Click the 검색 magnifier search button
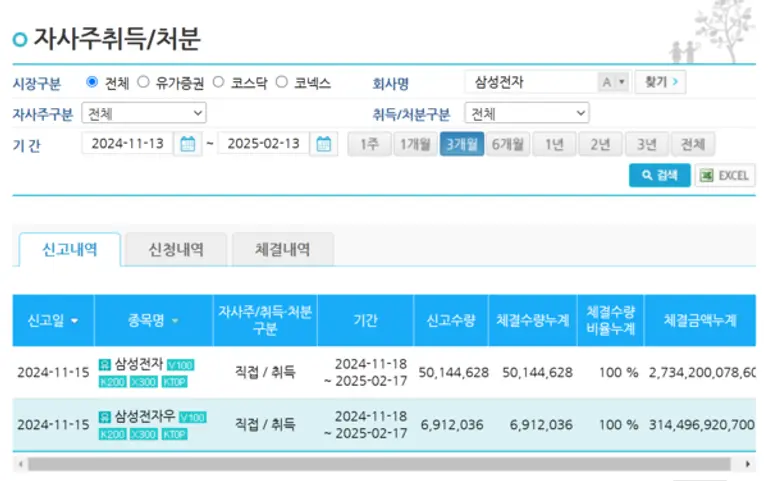Image resolution: width=768 pixels, height=481 pixels. click(658, 176)
